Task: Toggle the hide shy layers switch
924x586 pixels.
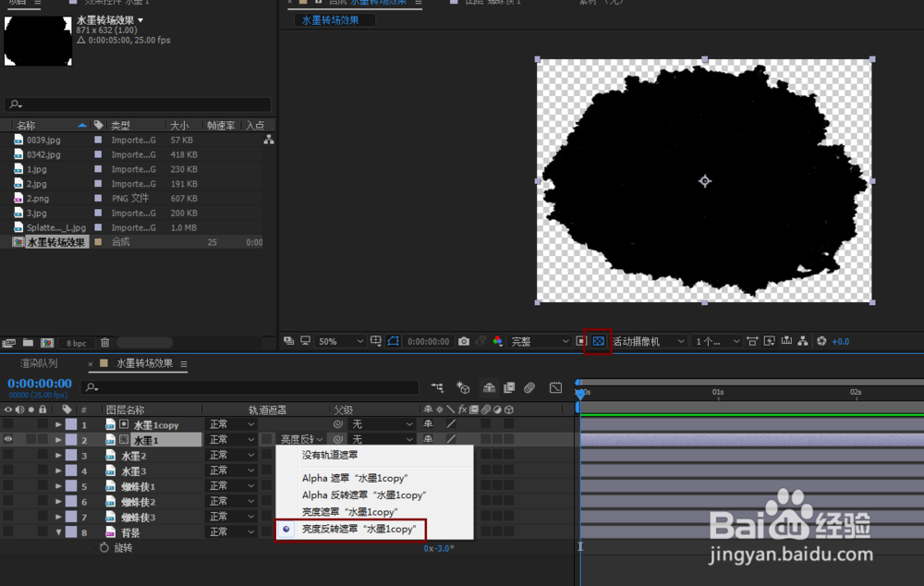Action: tap(489, 387)
